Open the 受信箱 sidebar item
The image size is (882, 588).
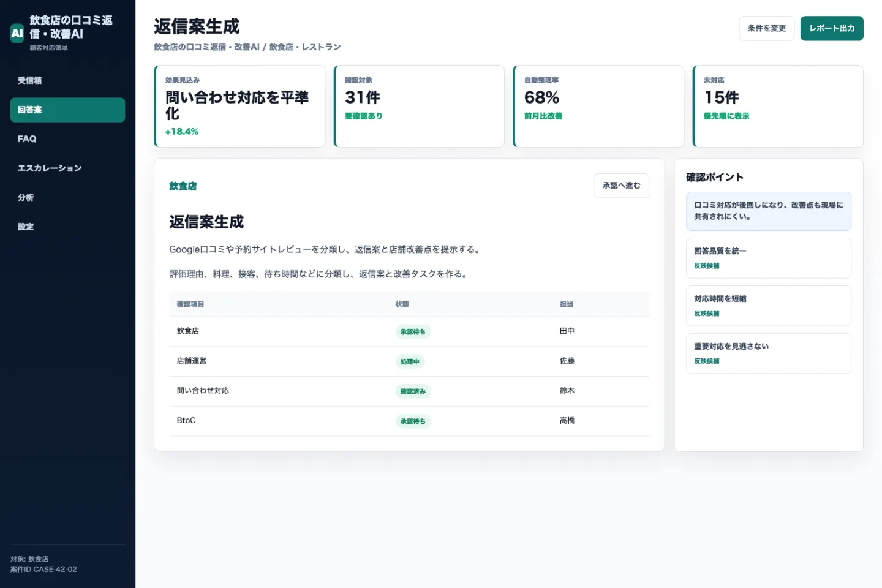[67, 80]
